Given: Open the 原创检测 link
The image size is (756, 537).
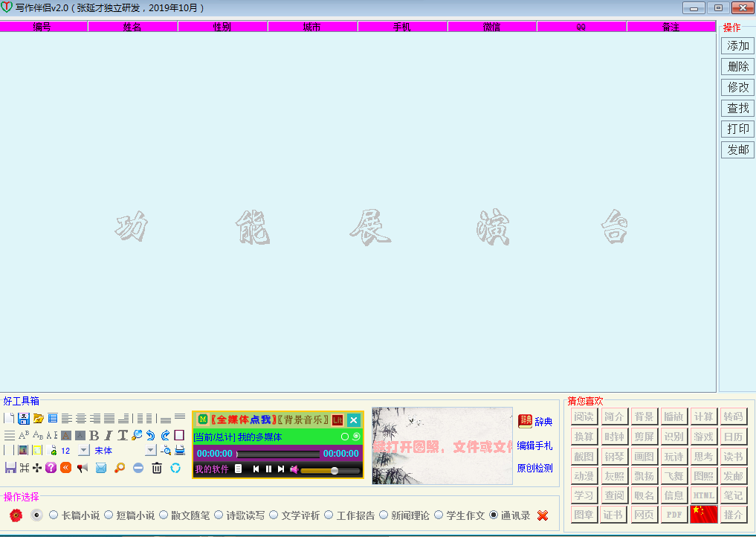Looking at the screenshot, I should coord(534,469).
